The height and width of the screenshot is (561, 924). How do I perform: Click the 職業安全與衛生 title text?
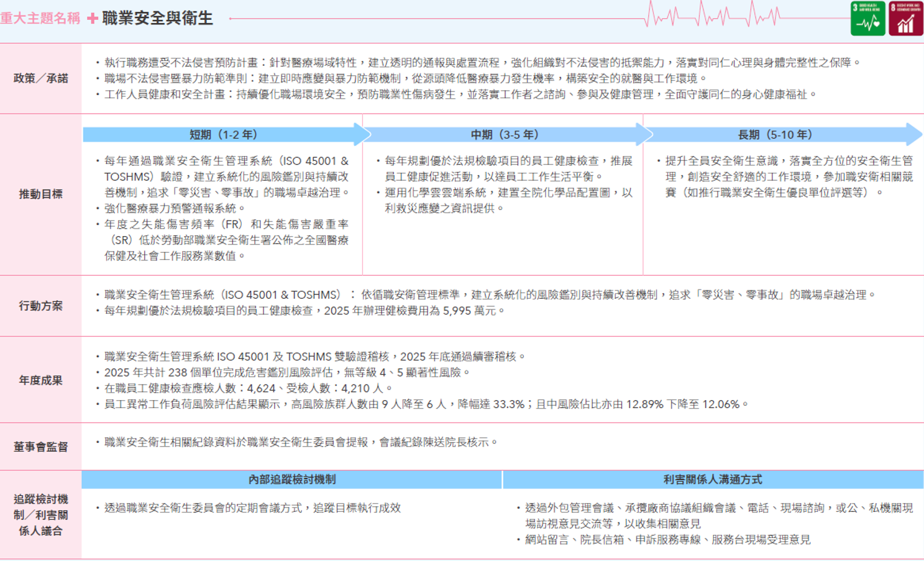click(158, 18)
